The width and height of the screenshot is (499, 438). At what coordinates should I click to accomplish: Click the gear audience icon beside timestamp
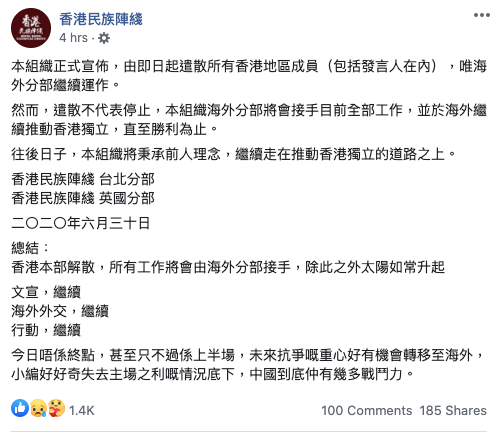tap(104, 38)
